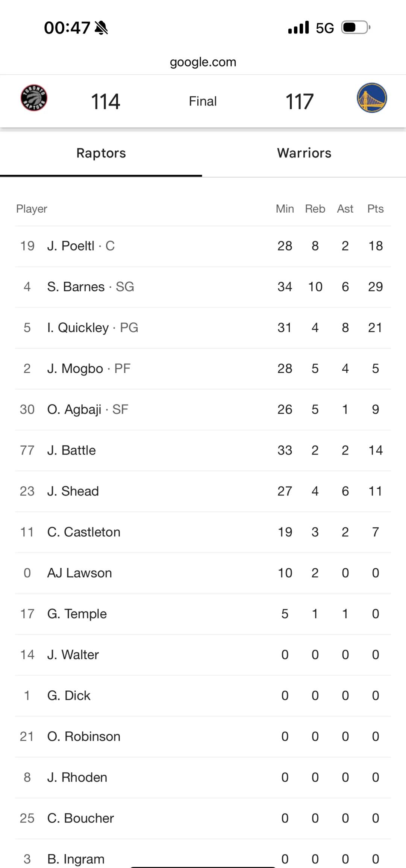
Task: Open C. Castleton player entry
Action: [x=203, y=532]
